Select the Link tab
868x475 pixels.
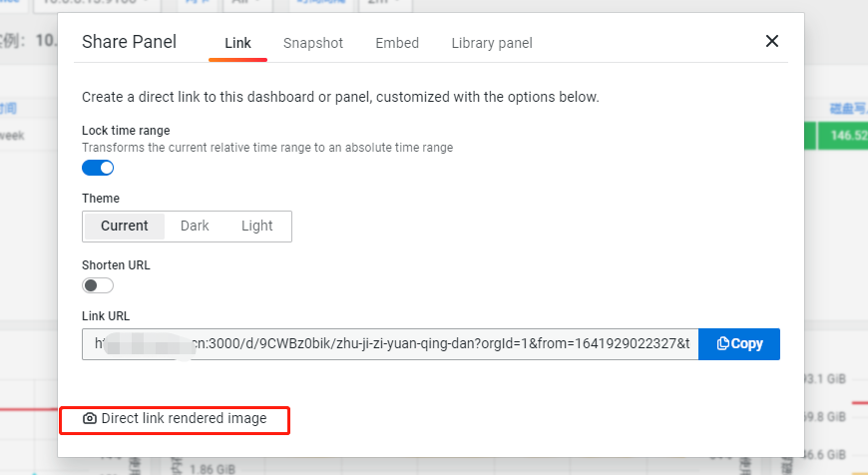pos(238,43)
